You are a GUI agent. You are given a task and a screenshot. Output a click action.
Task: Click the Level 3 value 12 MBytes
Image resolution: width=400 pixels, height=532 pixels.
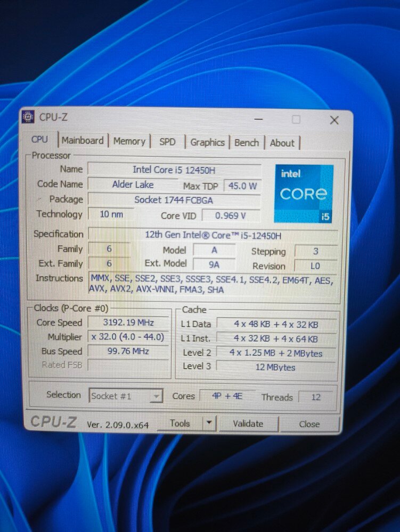coord(276,367)
